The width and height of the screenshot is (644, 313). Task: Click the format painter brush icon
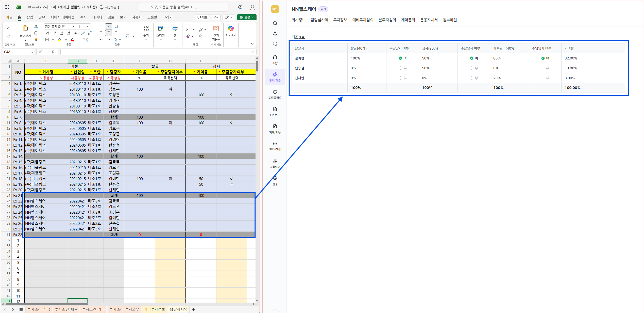point(36,39)
